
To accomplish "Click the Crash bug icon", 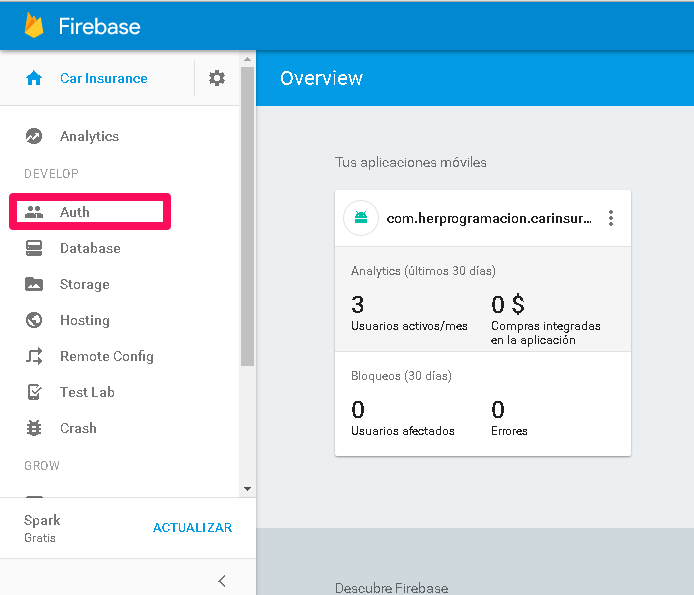I will (34, 428).
